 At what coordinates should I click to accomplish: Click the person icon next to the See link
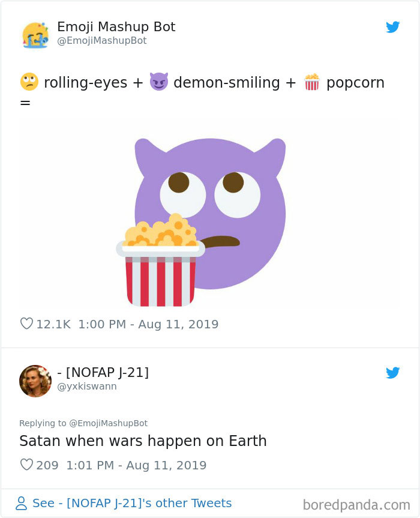pos(21,503)
